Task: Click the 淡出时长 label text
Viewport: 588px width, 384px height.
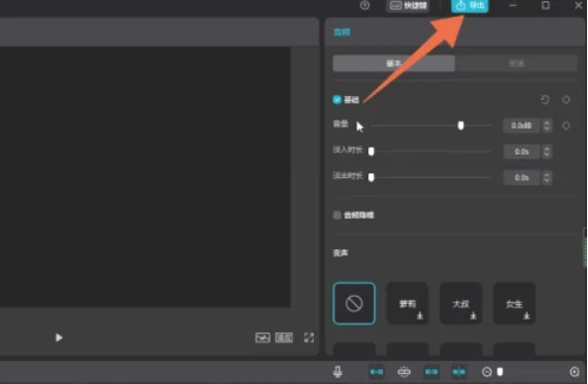Action: pyautogui.click(x=348, y=176)
